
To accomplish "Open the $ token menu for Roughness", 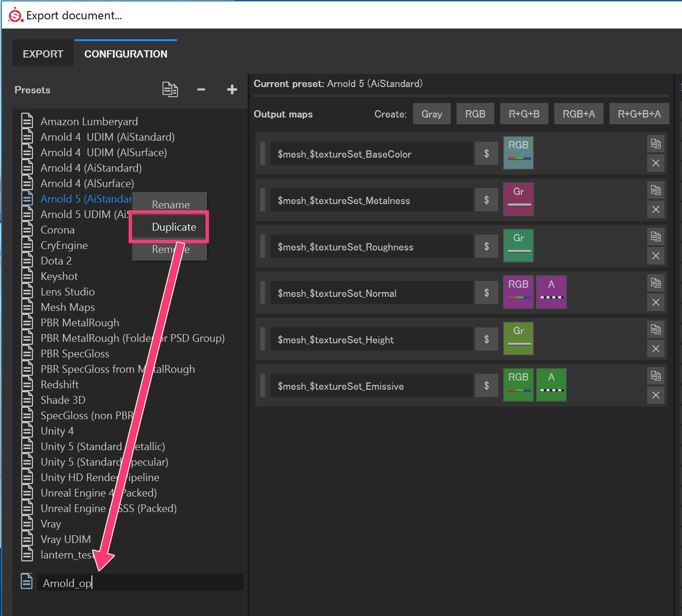I will (x=487, y=246).
